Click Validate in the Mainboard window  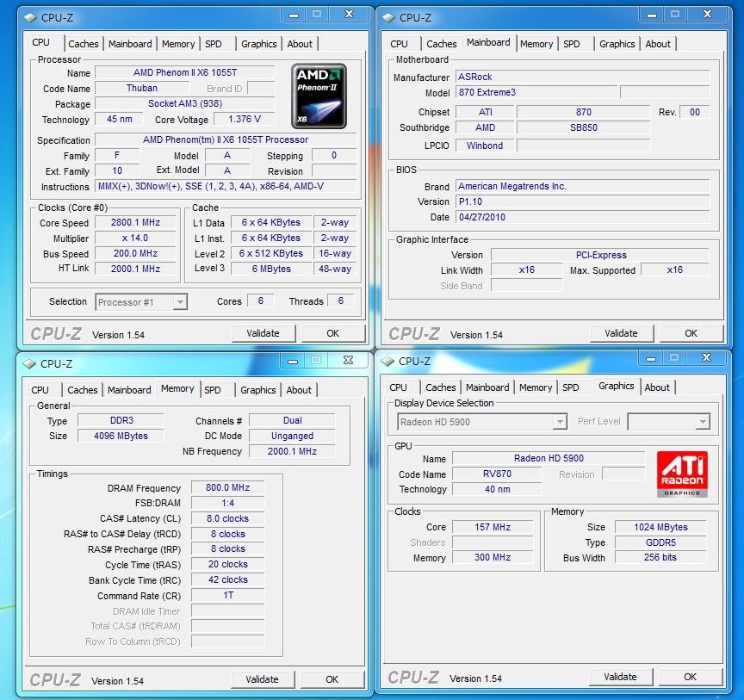click(x=621, y=333)
